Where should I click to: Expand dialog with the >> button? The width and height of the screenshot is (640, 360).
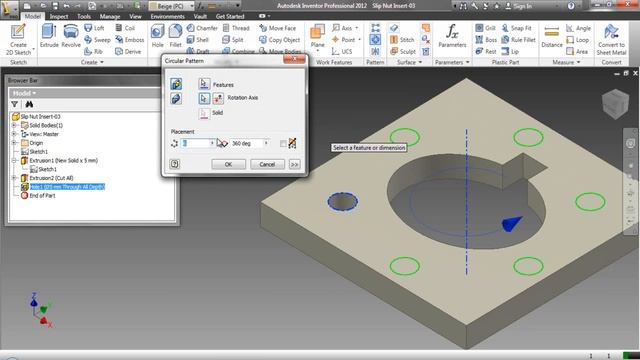[294, 164]
